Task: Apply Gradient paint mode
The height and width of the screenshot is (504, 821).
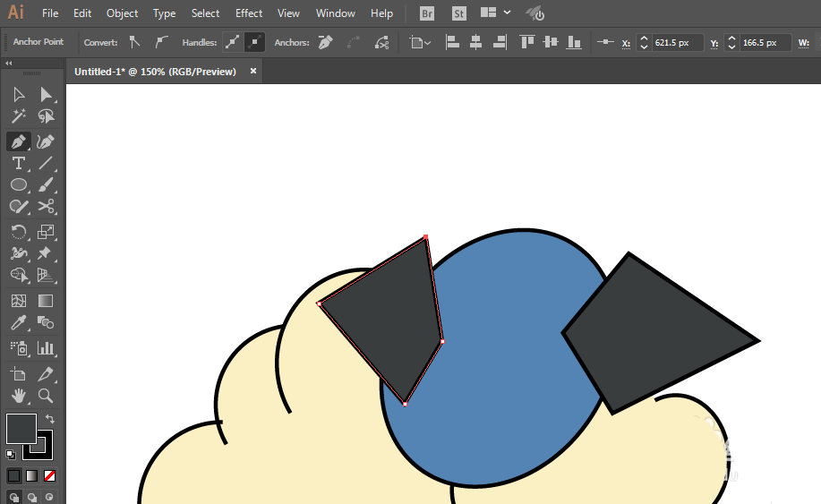Action: click(32, 475)
